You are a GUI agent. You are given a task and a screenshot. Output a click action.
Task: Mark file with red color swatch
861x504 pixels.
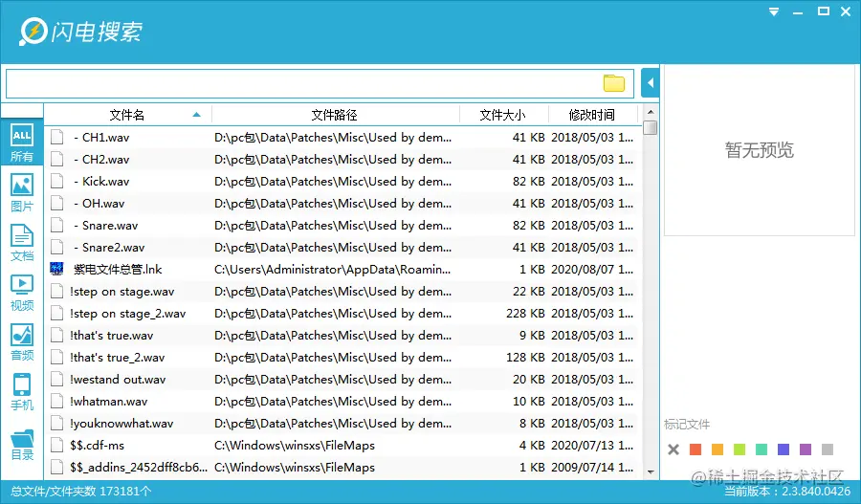pyautogui.click(x=695, y=449)
